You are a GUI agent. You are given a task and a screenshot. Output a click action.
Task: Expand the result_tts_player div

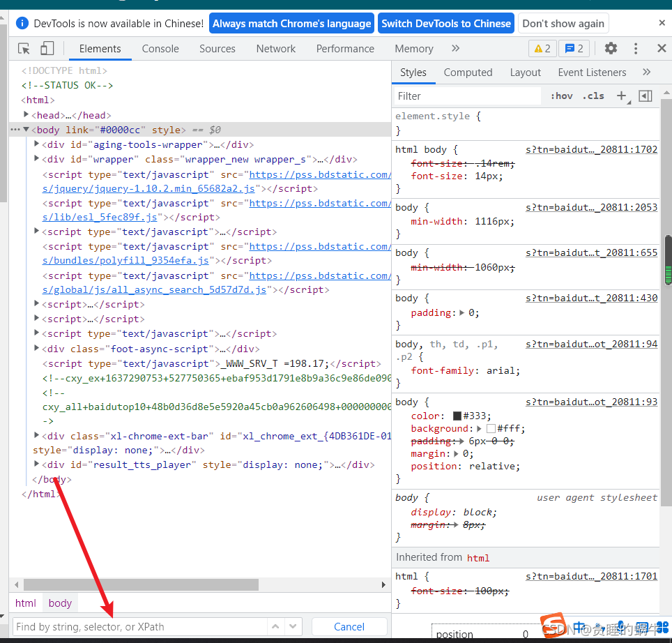[36, 463]
